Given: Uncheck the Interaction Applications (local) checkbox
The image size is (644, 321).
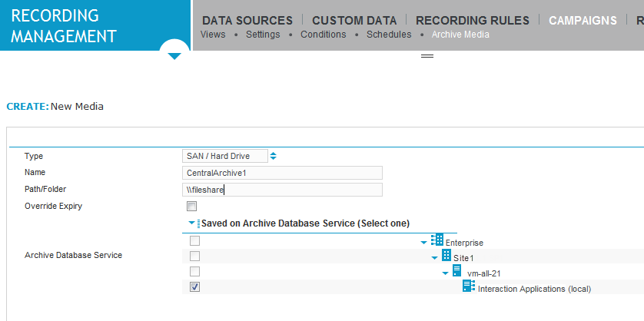Looking at the screenshot, I should tap(194, 286).
